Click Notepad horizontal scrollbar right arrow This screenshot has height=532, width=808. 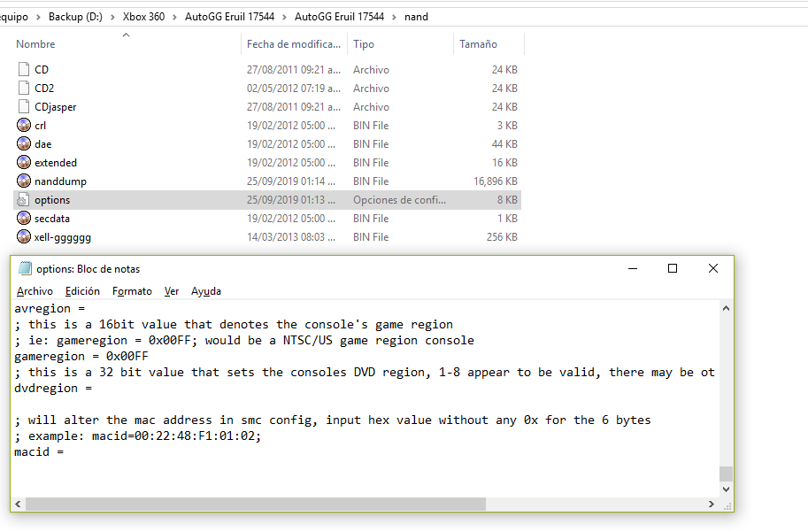tap(712, 505)
